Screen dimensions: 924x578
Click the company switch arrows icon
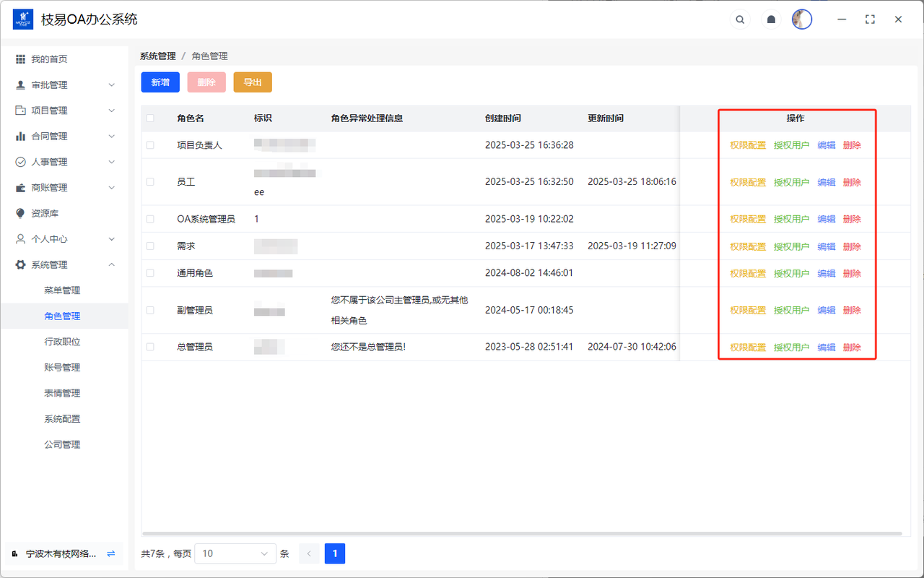click(111, 553)
